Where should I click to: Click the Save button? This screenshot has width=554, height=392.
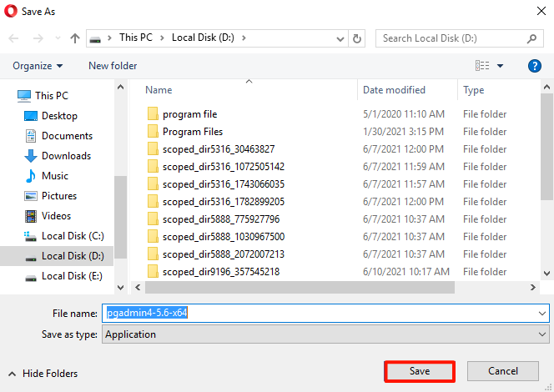420,371
